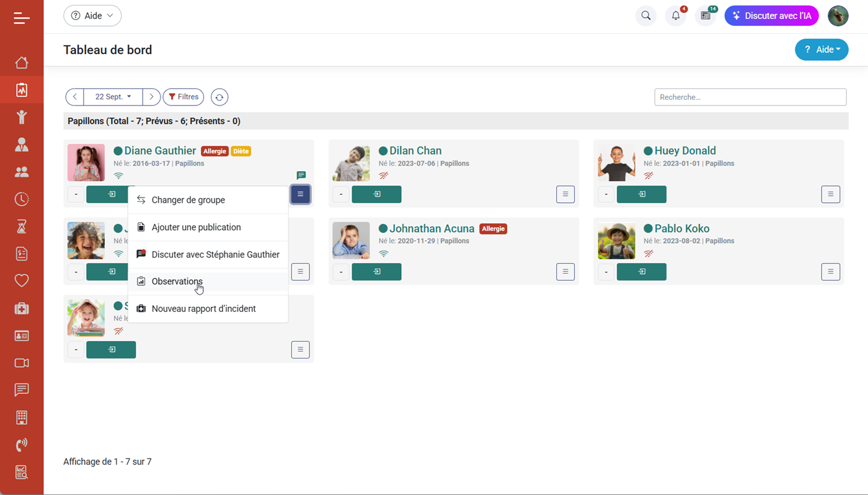Open the Filtres button
This screenshot has height=495, width=868.
[x=184, y=97]
